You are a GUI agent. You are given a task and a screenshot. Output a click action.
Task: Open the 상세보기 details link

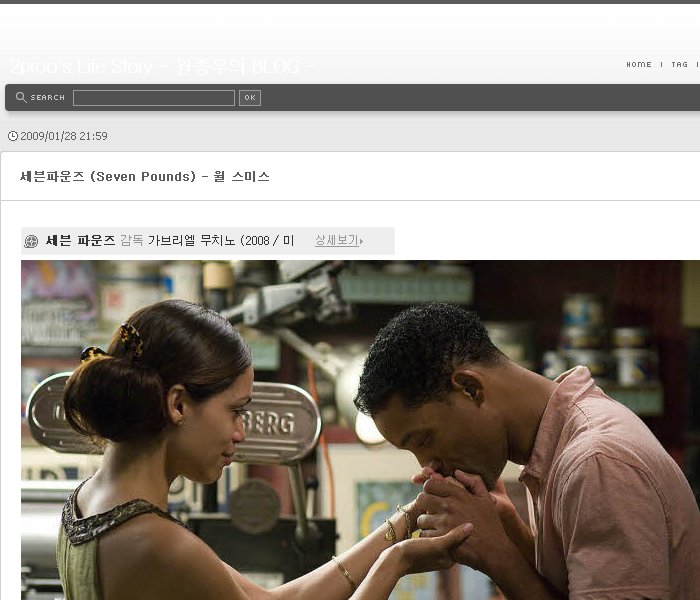pos(338,240)
